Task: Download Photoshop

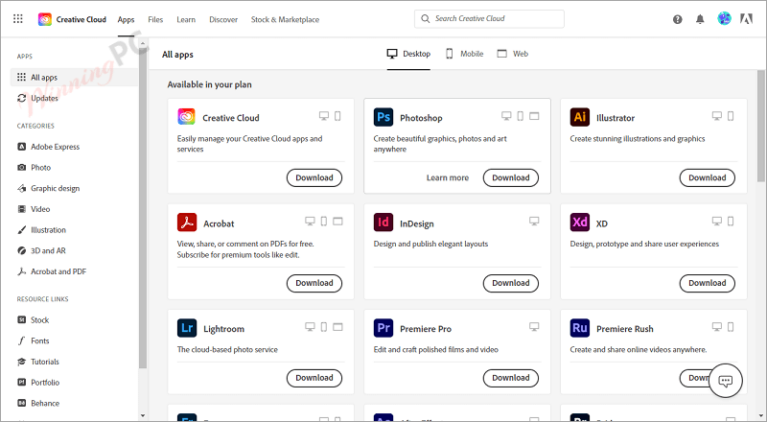Action: click(x=511, y=178)
